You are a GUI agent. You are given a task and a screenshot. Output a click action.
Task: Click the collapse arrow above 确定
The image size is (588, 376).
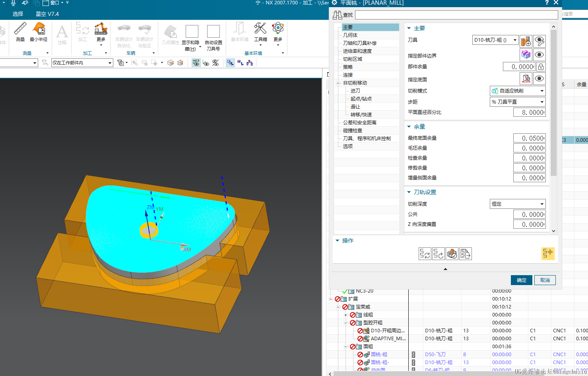[445, 269]
